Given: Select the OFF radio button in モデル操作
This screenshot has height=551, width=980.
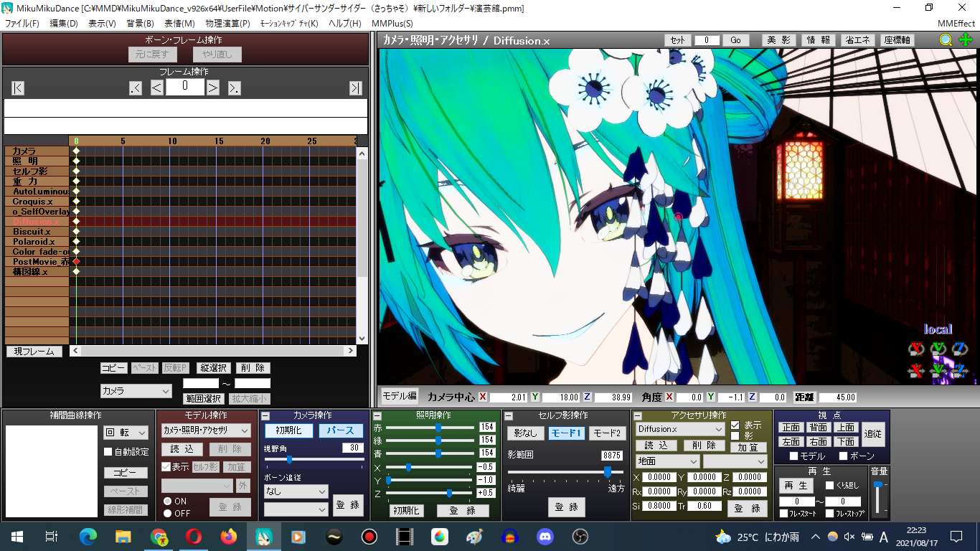Looking at the screenshot, I should click(x=168, y=513).
